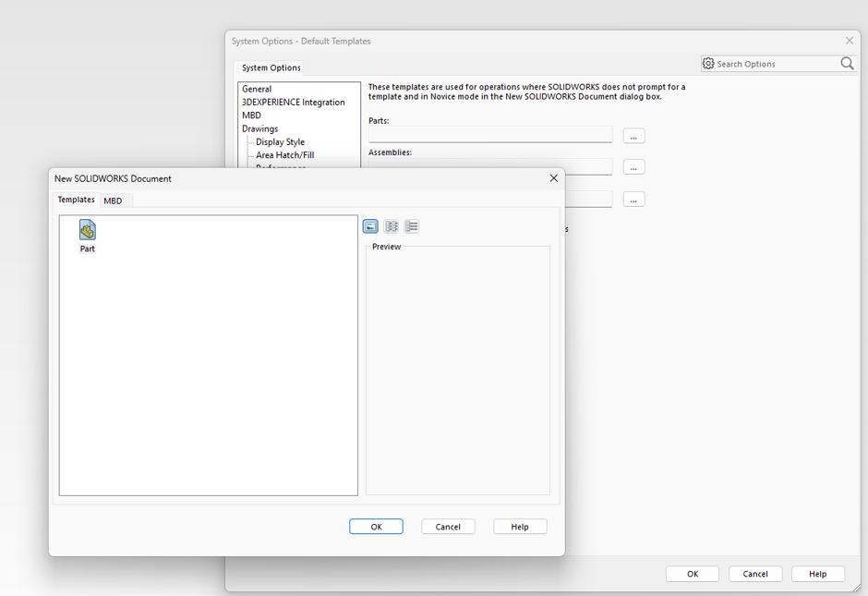Switch to List view icon

pos(392,226)
